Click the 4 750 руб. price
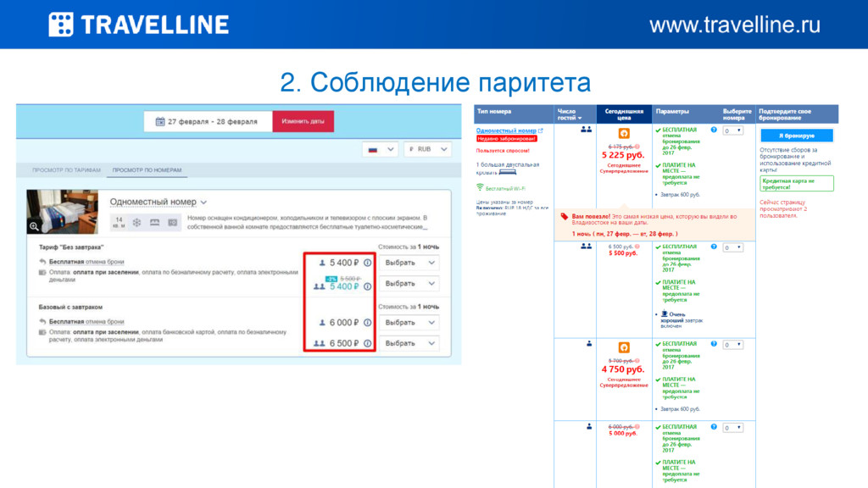868x488 pixels. [x=623, y=369]
